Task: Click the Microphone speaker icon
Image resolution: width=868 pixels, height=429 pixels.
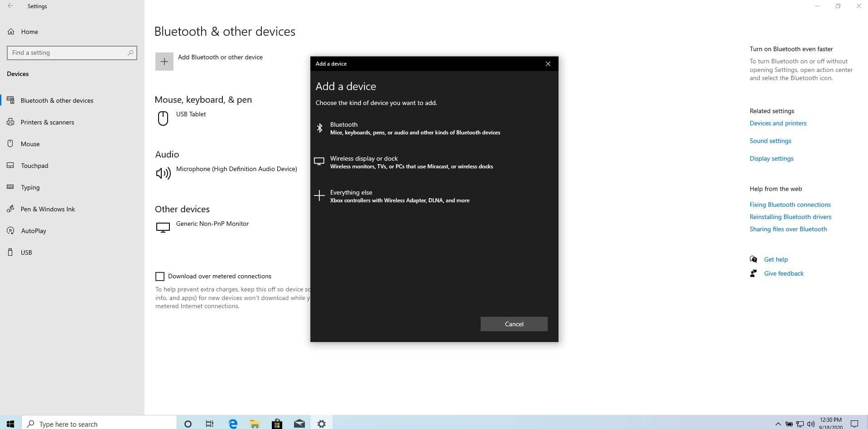Action: pos(163,173)
